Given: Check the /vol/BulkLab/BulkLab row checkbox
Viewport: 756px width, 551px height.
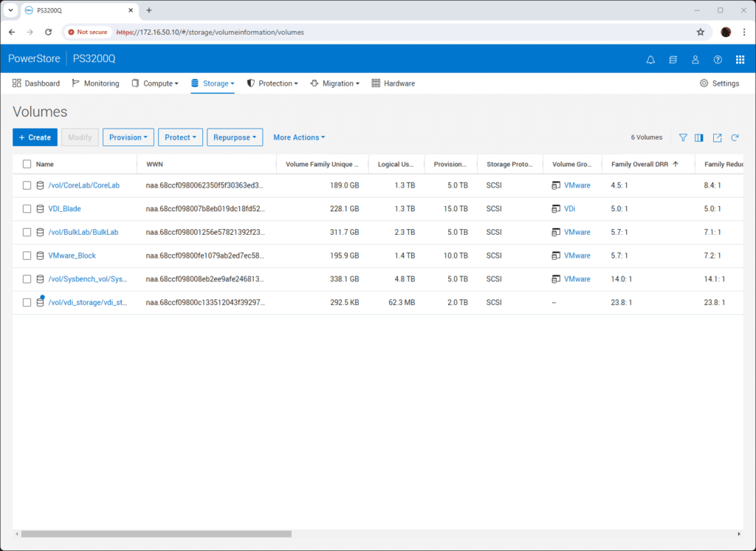Looking at the screenshot, I should [27, 232].
